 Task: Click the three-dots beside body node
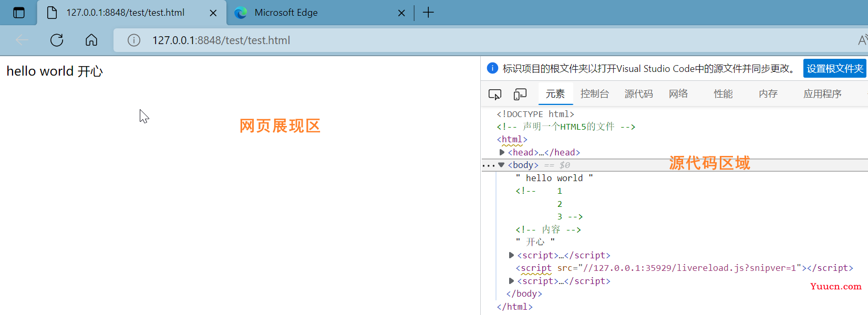489,165
